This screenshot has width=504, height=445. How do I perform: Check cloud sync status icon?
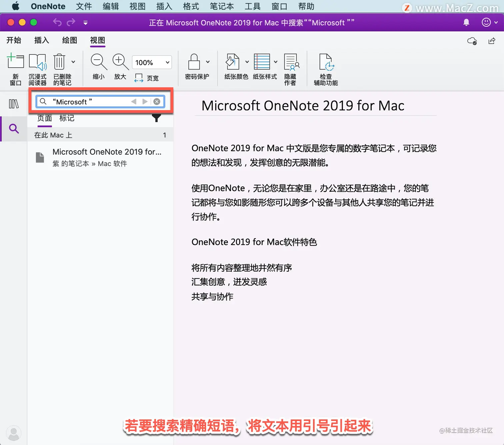pos(472,41)
